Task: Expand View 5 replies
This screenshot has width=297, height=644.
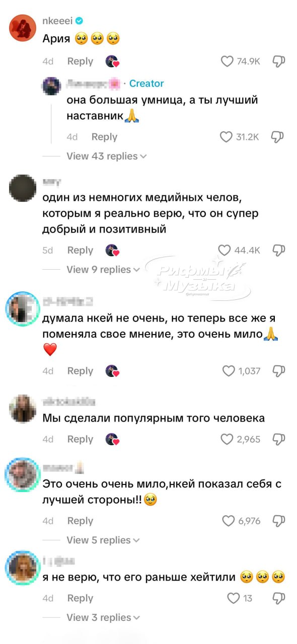Action: click(x=103, y=540)
